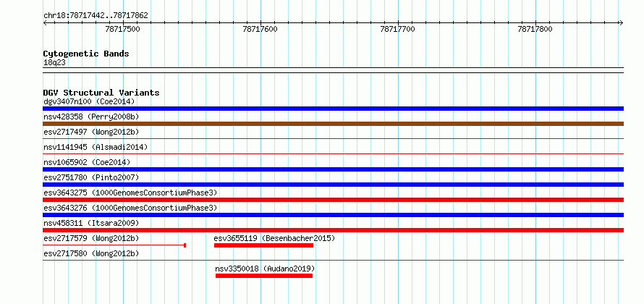Select the blue dgv3407n100 variant bar
This screenshot has height=304, width=644.
tap(333, 109)
